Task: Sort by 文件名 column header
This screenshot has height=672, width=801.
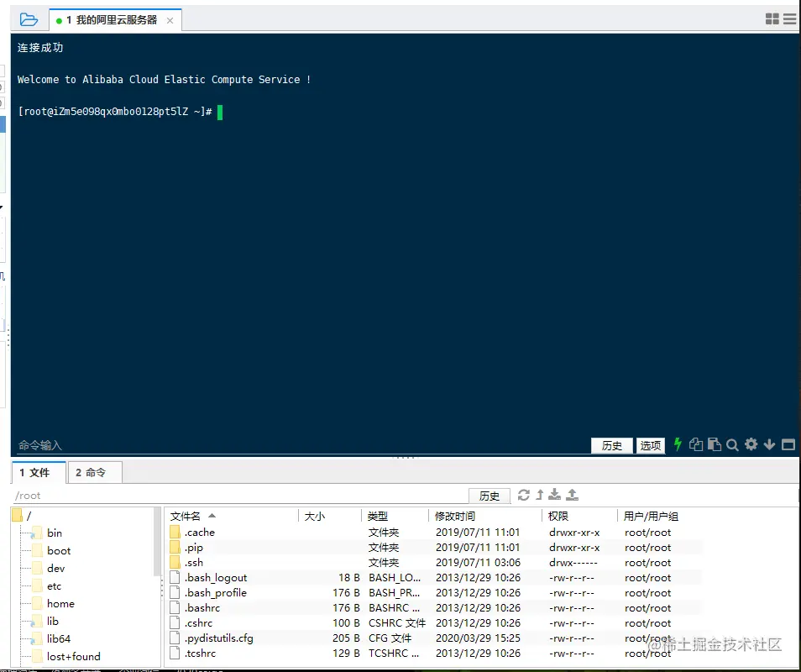Action: (233, 516)
